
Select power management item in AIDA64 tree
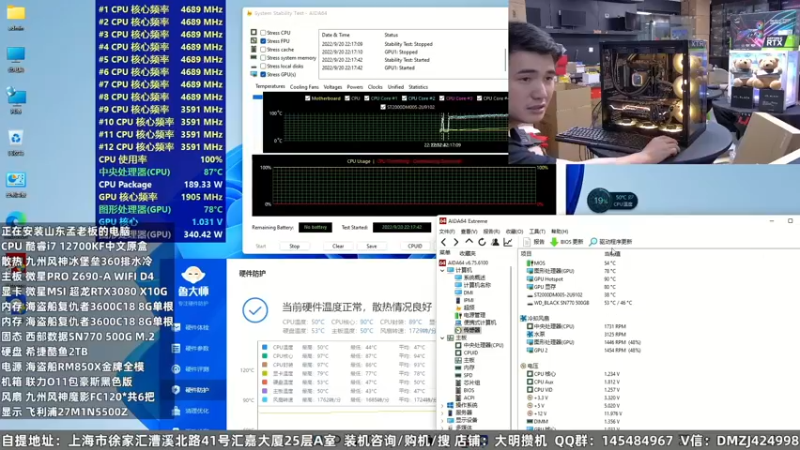coord(470,315)
